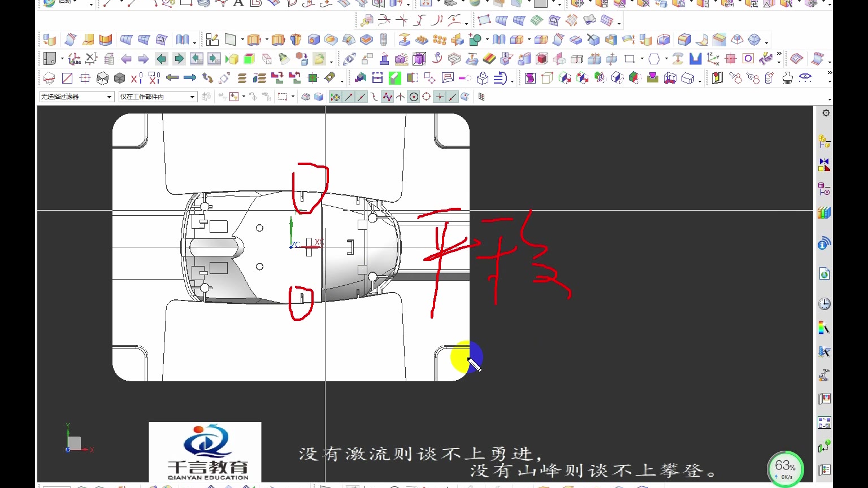
Task: Toggle the enable snap points button
Action: pyautogui.click(x=335, y=97)
